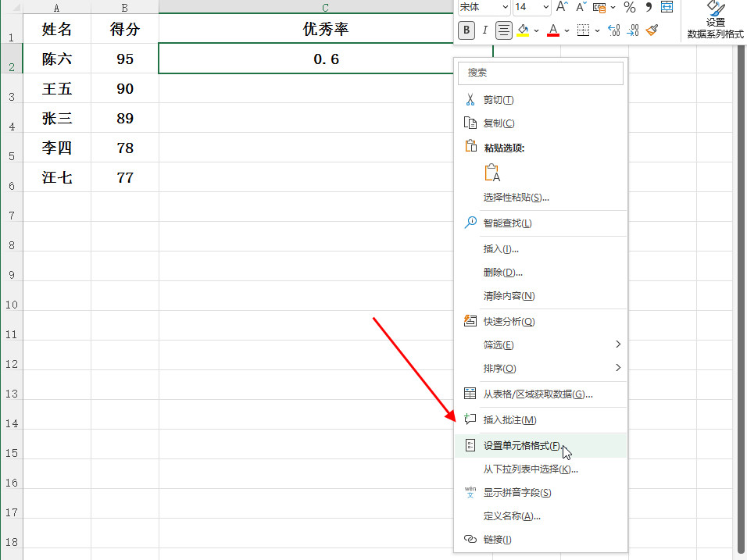Viewport: 747px width, 560px height.
Task: Choose 插入批注(M) menu item
Action: point(540,420)
